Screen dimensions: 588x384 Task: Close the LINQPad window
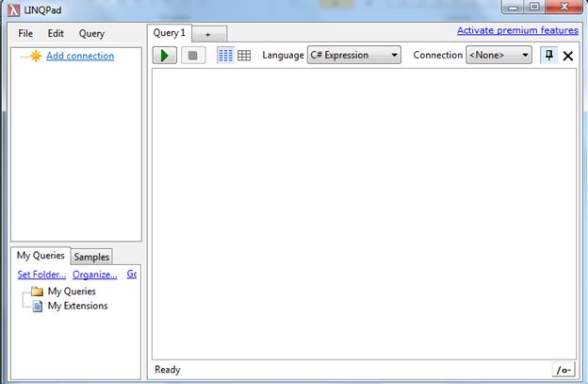(x=564, y=8)
